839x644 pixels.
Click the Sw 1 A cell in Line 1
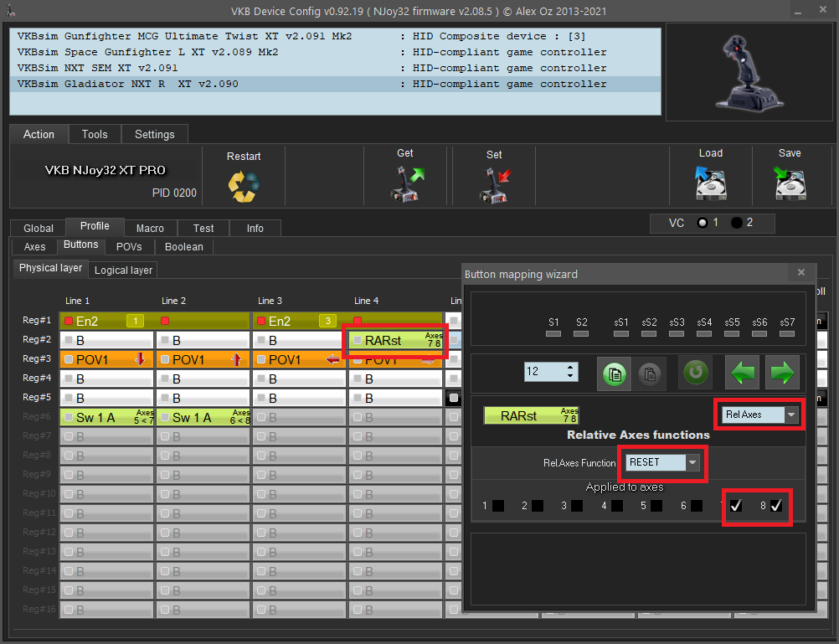(106, 417)
